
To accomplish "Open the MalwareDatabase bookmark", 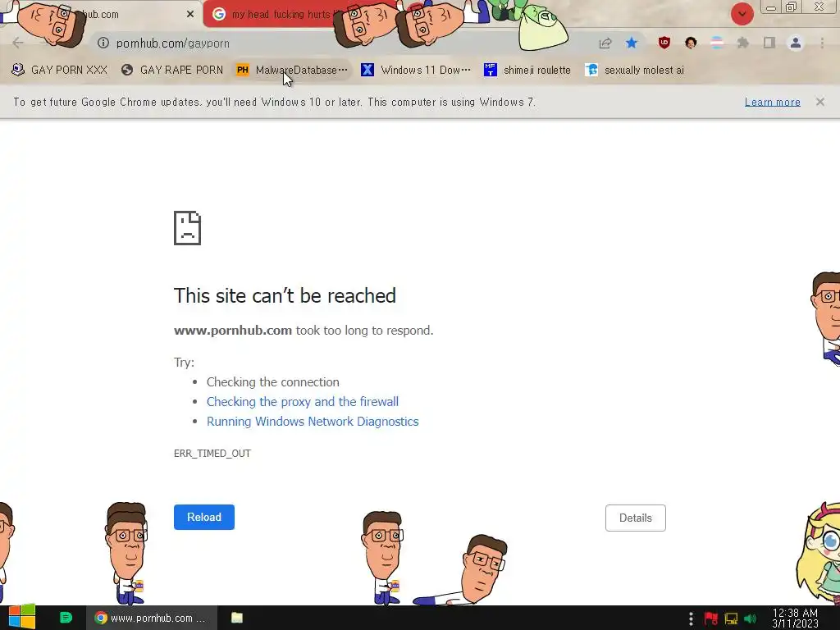I will tap(292, 71).
